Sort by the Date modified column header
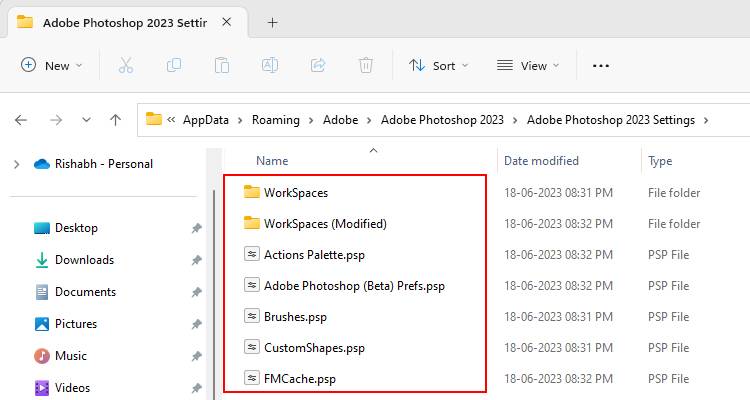 (541, 161)
